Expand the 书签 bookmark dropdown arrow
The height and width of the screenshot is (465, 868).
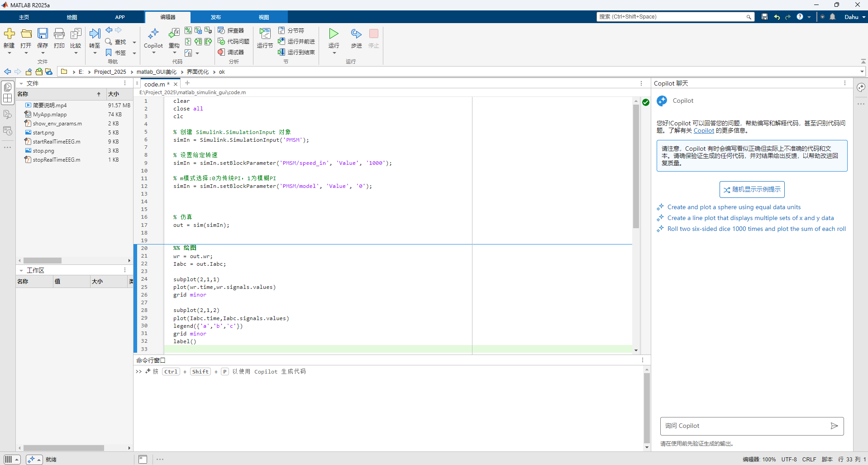(134, 53)
